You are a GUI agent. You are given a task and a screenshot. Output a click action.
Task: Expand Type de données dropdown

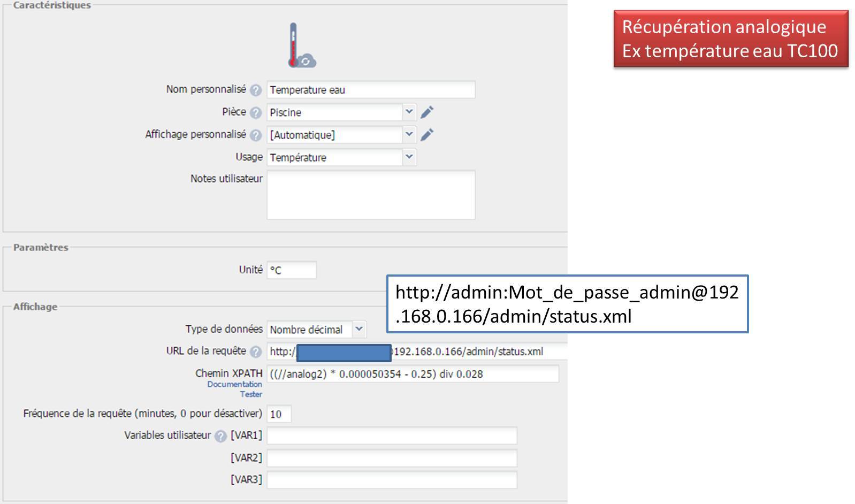[359, 330]
